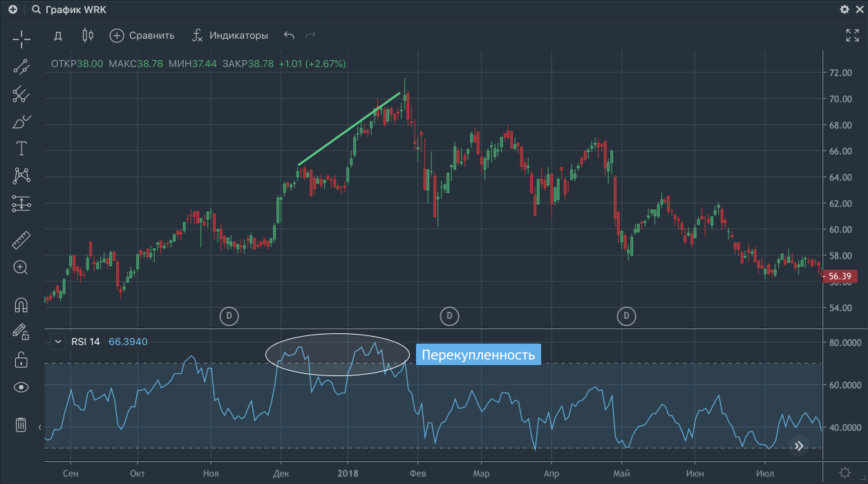
Task: Open the candlestick chart style selector
Action: 87,35
